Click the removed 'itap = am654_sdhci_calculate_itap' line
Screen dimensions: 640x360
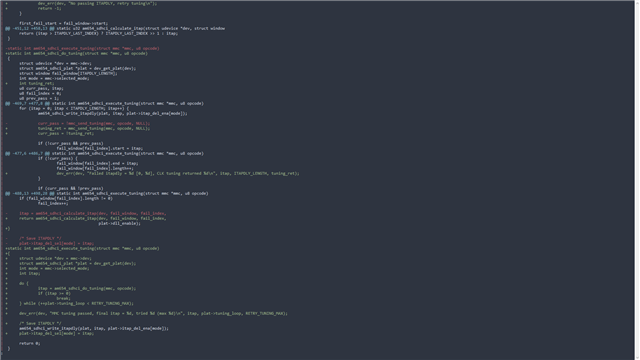click(93, 213)
